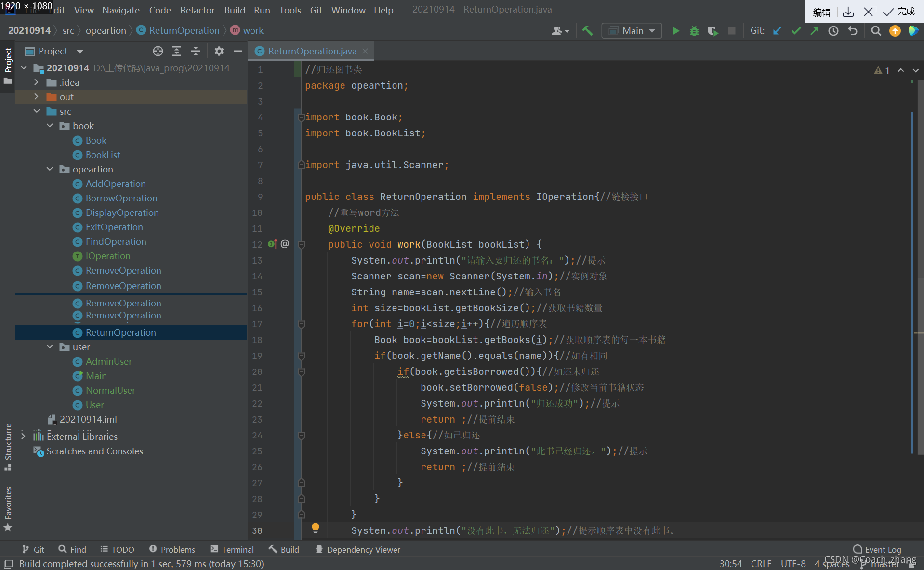Collapse all in Project panel

click(196, 51)
